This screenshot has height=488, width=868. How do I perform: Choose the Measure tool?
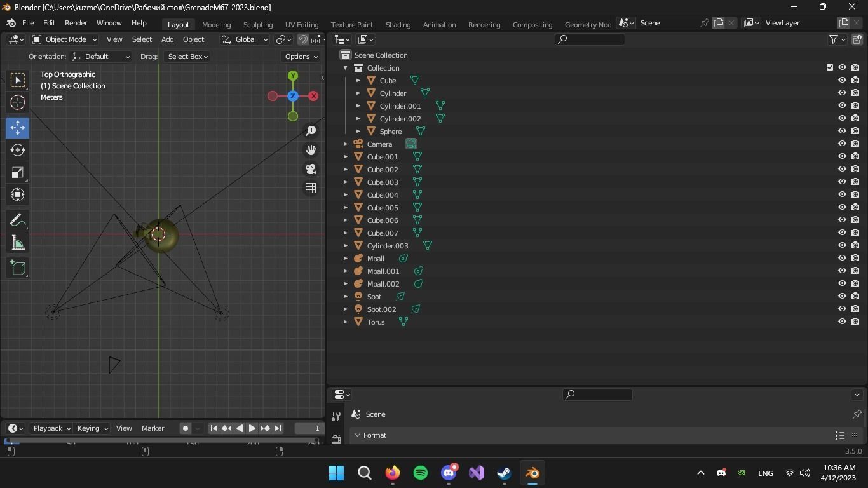(18, 242)
